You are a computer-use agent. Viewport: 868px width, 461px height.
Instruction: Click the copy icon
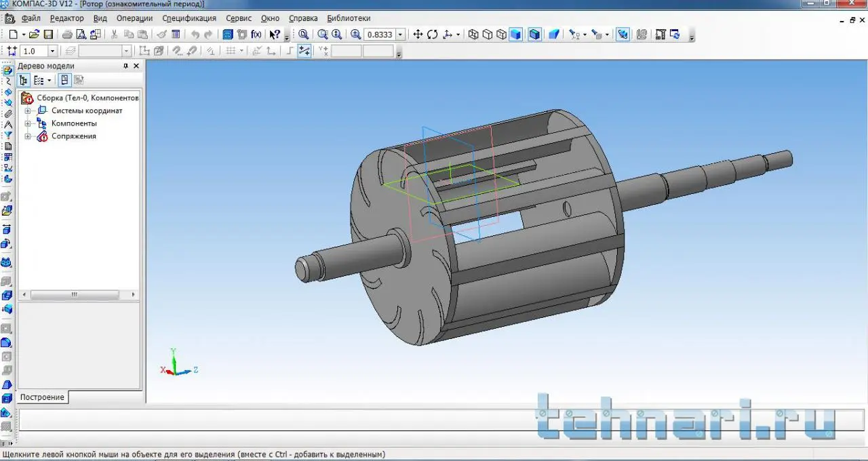click(128, 34)
